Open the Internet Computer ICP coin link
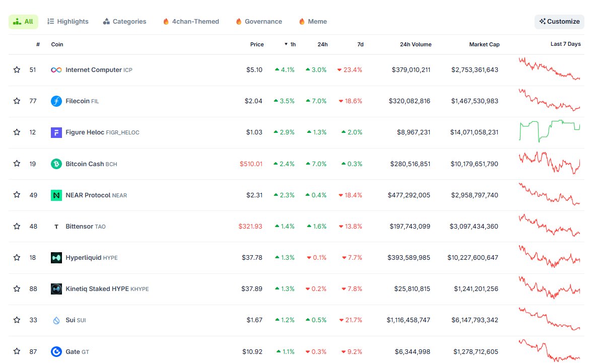597x364 pixels. (99, 70)
